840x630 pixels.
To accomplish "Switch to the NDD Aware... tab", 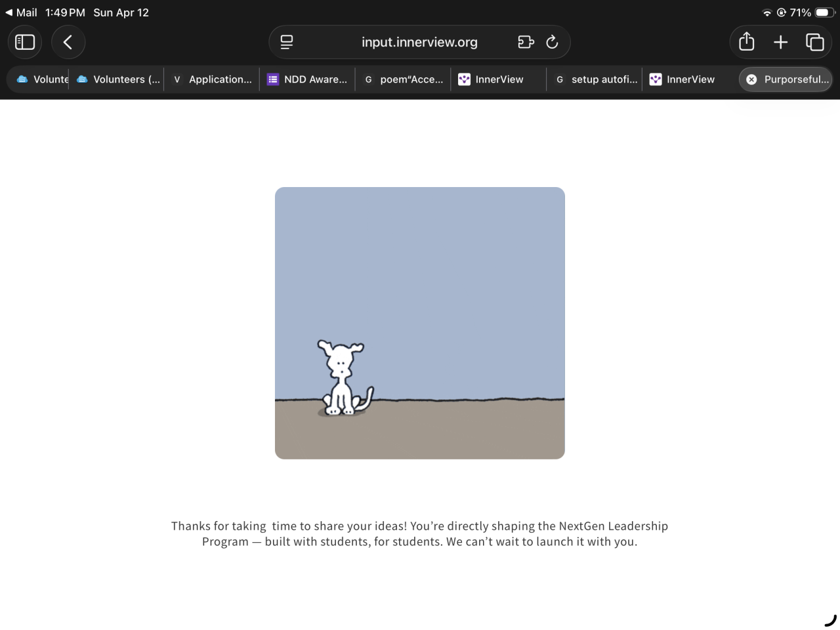I will tap(307, 79).
